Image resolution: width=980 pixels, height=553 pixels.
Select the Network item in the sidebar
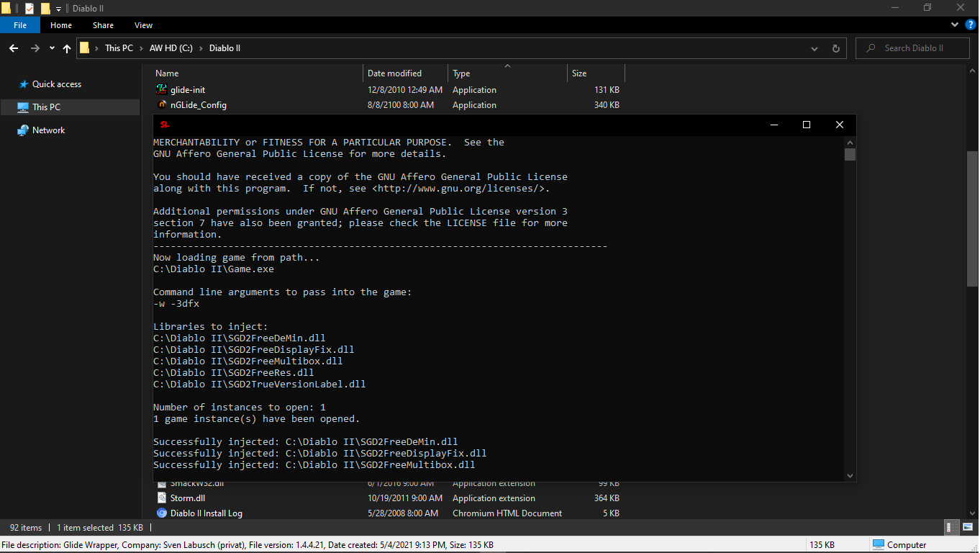coord(49,130)
